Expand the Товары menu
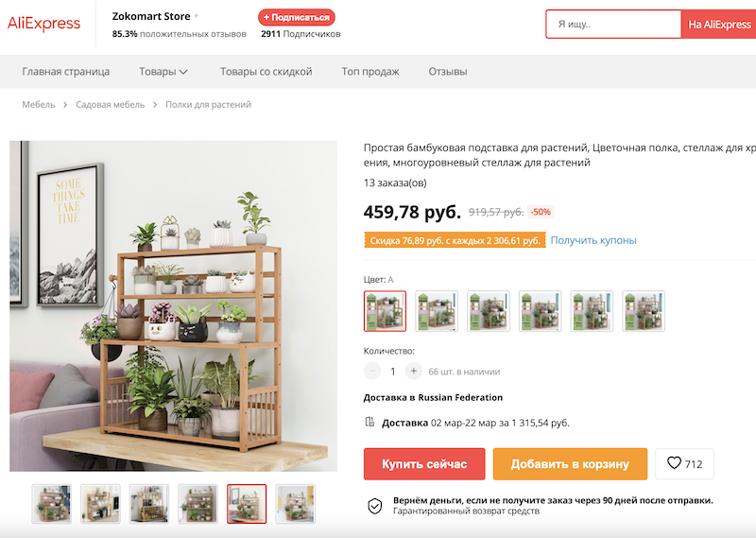Viewport: 756px width, 538px height. [163, 72]
